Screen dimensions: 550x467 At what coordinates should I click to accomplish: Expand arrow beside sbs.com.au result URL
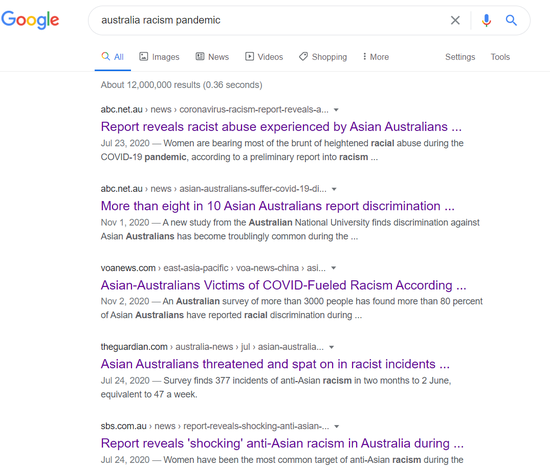337,427
